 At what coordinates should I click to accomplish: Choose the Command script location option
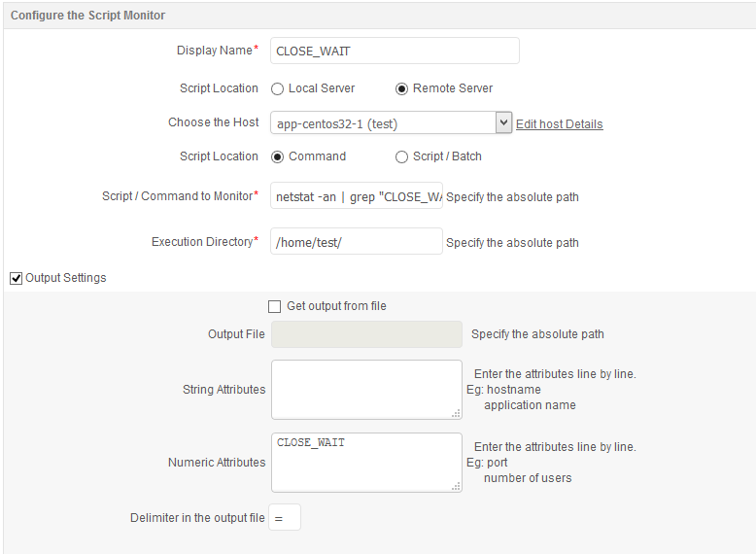278,156
